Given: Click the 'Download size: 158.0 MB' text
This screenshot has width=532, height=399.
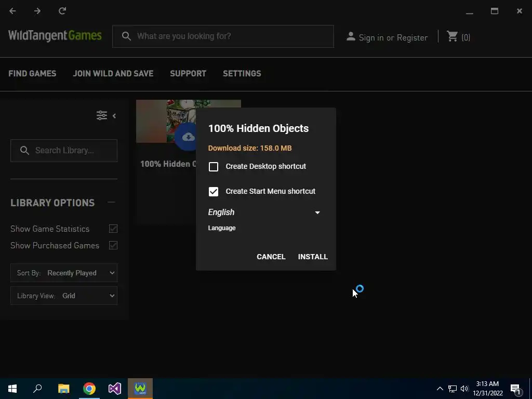Looking at the screenshot, I should [250, 148].
